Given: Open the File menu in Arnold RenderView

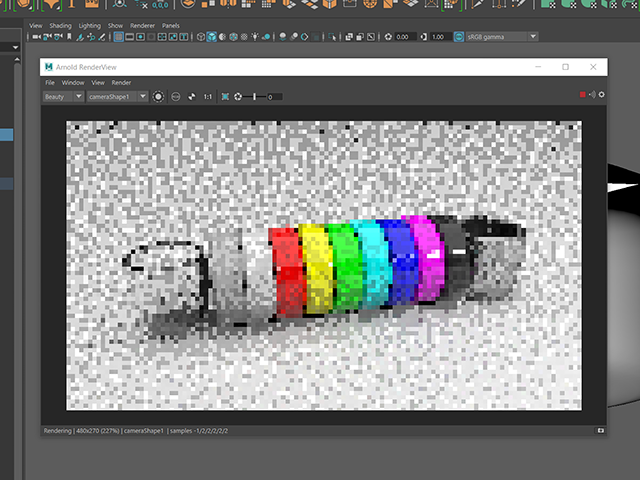Looking at the screenshot, I should pyautogui.click(x=50, y=83).
